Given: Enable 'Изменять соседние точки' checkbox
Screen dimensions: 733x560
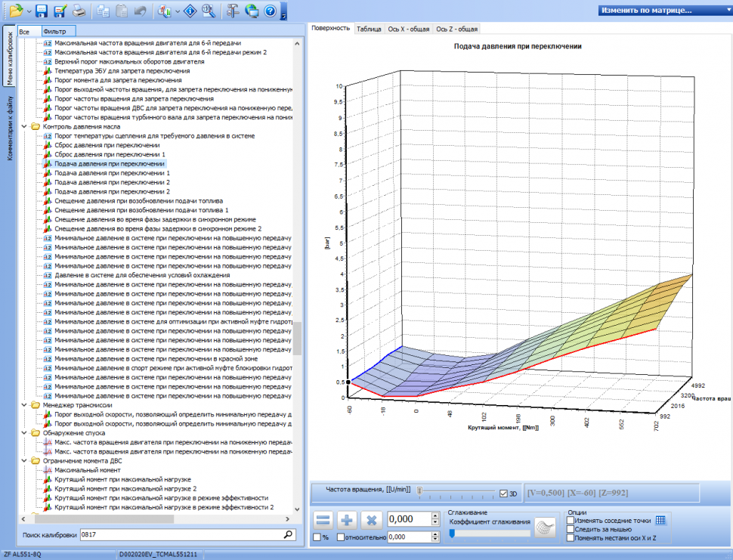Looking at the screenshot, I should click(x=571, y=521).
